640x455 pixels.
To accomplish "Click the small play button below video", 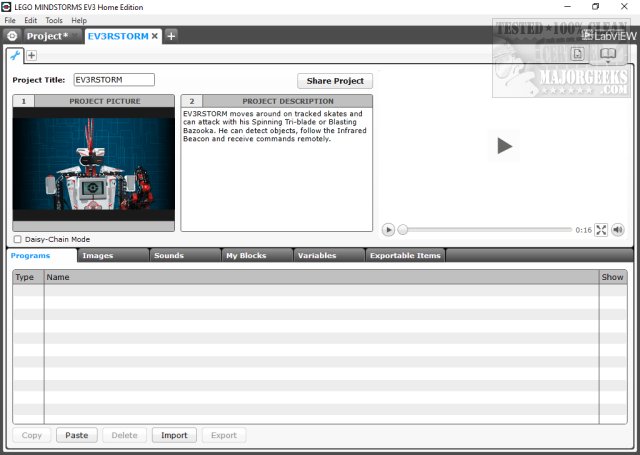I will [388, 230].
